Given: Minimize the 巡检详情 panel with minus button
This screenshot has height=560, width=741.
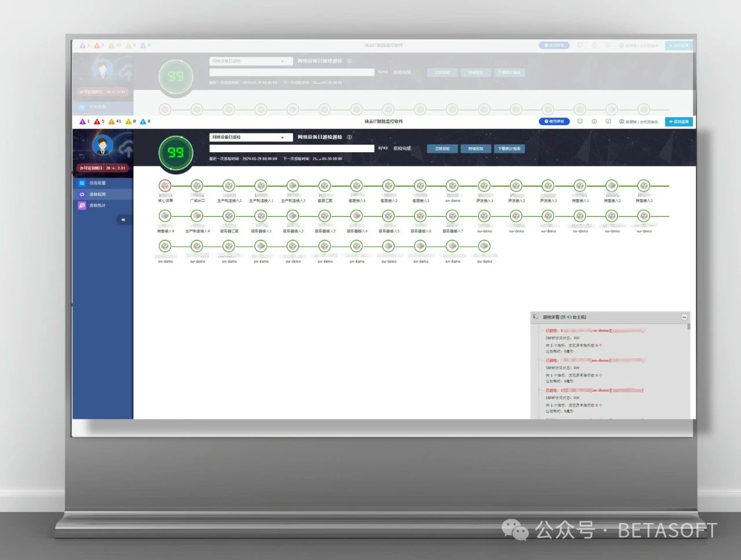Looking at the screenshot, I should pos(684,317).
